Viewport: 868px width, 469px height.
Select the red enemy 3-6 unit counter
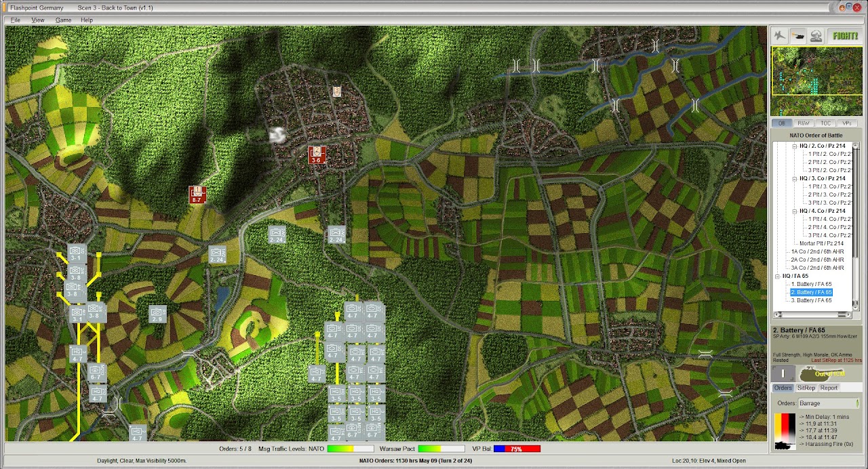(x=317, y=155)
